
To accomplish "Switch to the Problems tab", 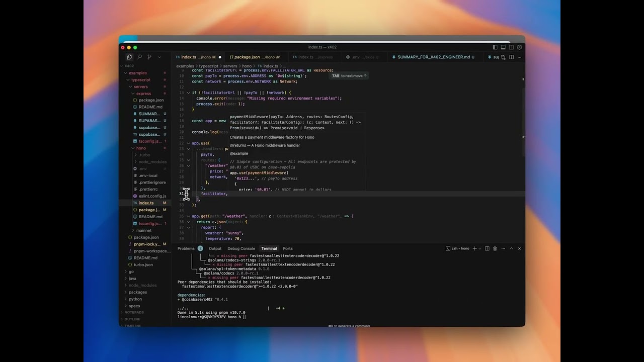I will [186, 248].
